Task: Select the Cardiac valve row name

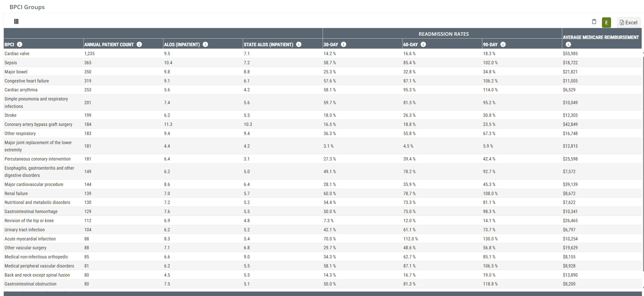Action: click(x=17, y=53)
